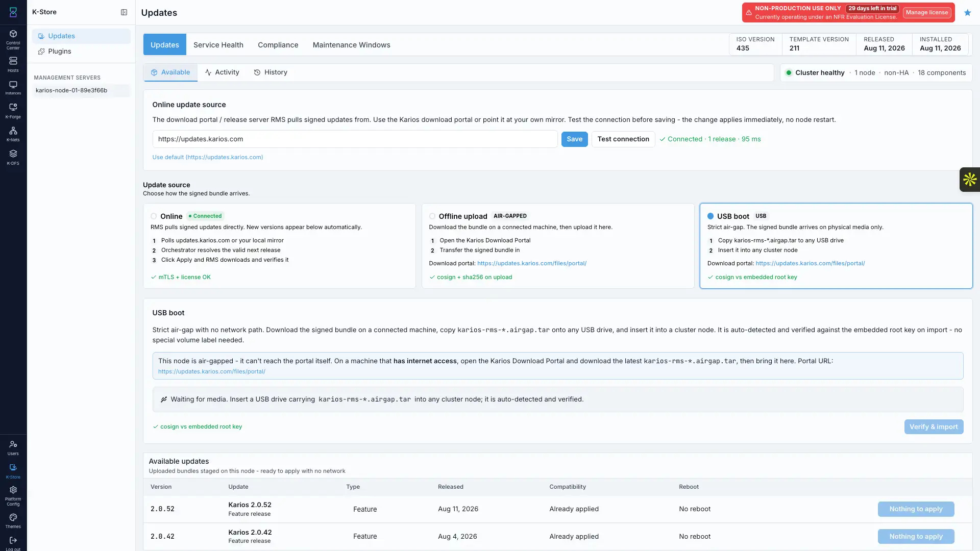Click the Cluster healthy status indicator
This screenshot has width=980, height=551.
click(x=816, y=73)
